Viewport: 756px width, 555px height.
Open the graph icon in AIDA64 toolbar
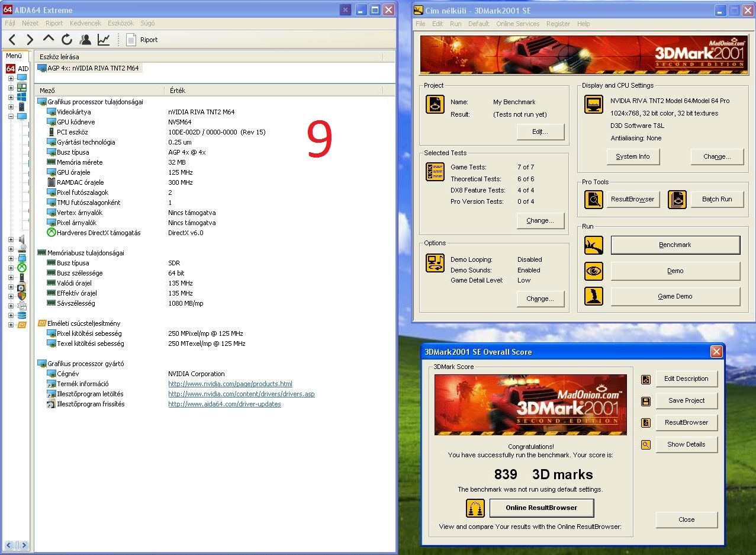[x=104, y=40]
